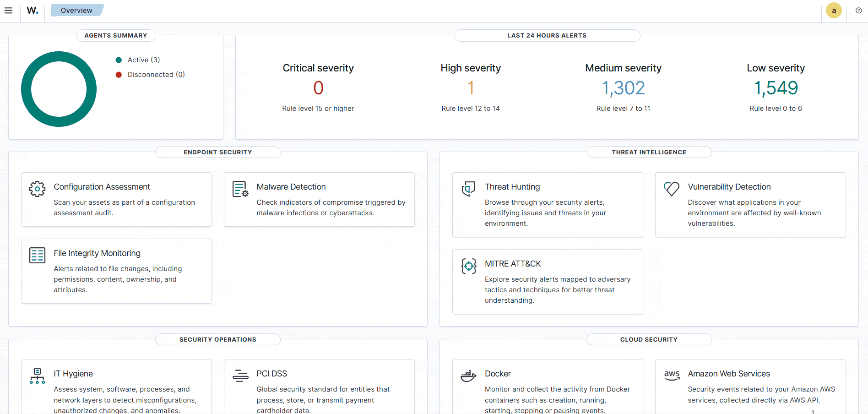Screen dimensions: 868x414
Task: Click the Wazuh logo in the header
Action: point(32,10)
